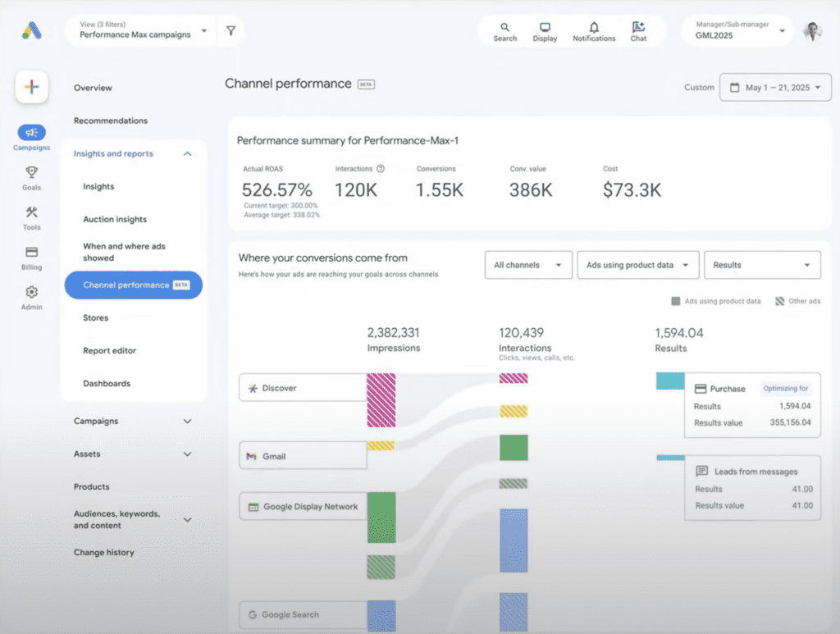Open Insights menu item
This screenshot has height=634, width=840.
click(x=98, y=186)
